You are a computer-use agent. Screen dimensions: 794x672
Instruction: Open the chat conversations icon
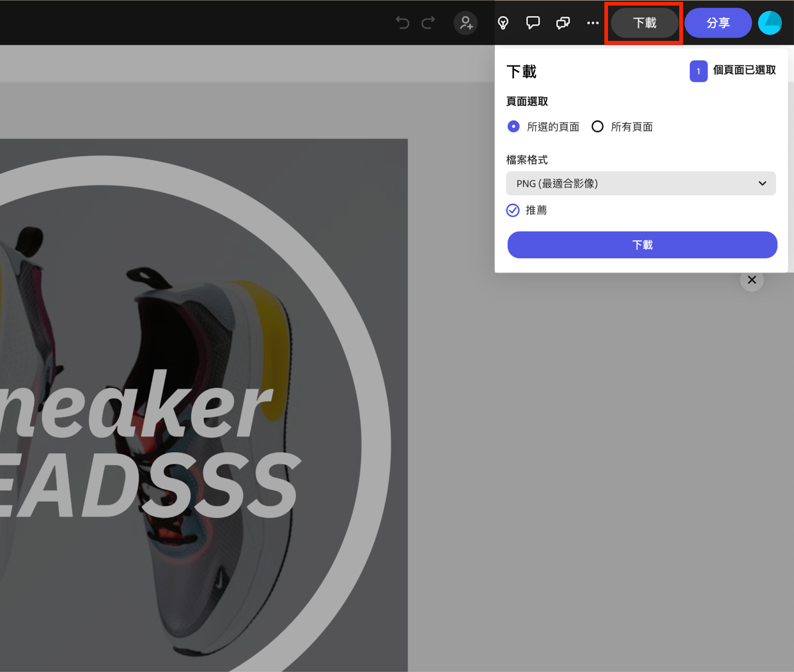tap(563, 23)
